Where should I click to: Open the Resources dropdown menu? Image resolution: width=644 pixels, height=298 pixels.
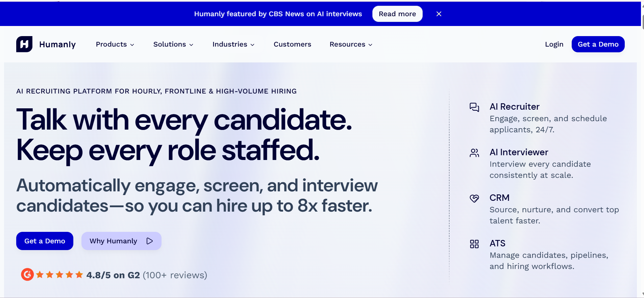click(x=351, y=44)
